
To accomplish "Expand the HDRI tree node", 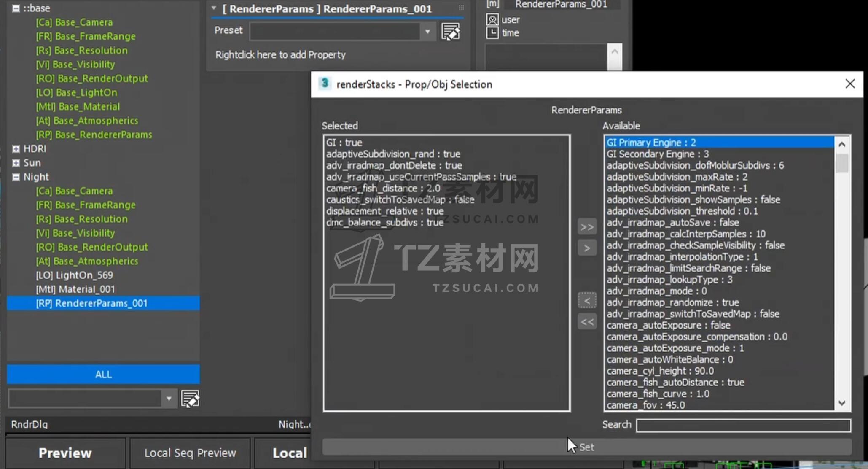I will tap(16, 148).
